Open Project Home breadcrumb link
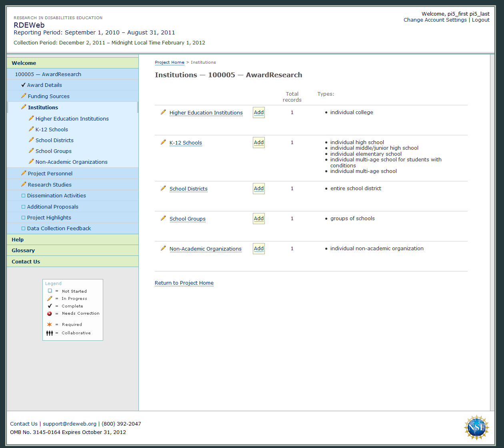The width and height of the screenshot is (504, 448). click(170, 62)
